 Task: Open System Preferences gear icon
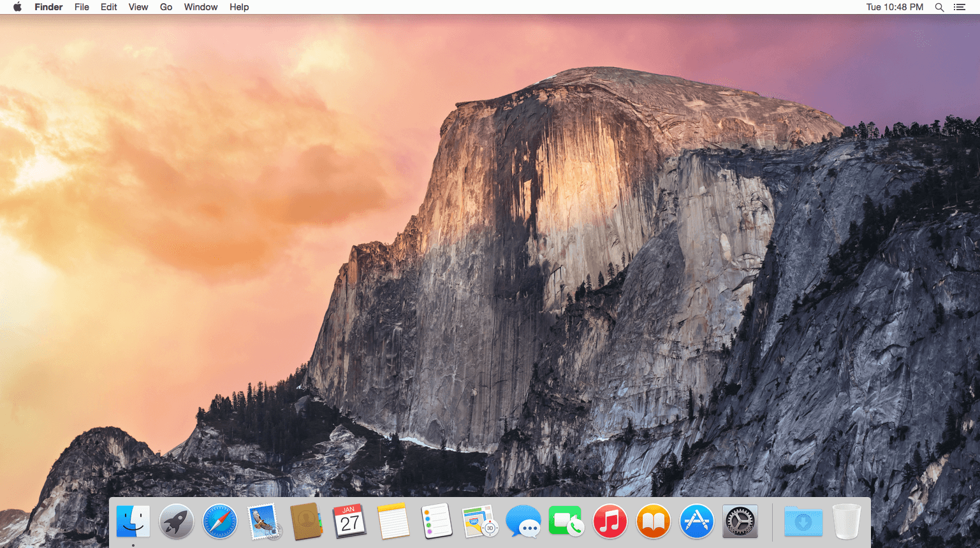click(740, 521)
